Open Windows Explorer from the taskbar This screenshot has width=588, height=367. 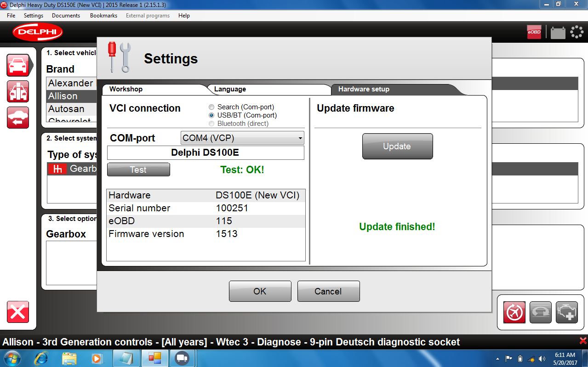pyautogui.click(x=69, y=358)
